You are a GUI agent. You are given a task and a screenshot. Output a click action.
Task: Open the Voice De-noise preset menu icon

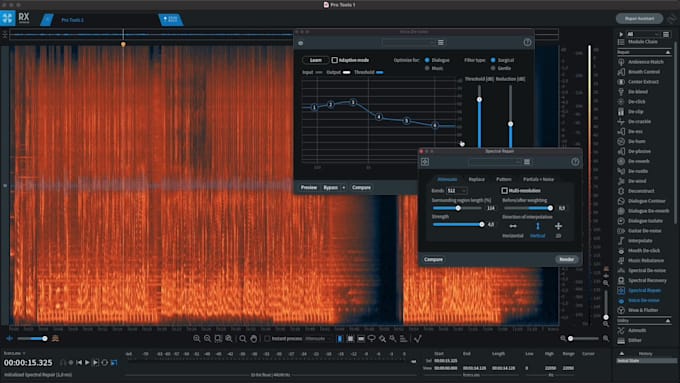tap(441, 43)
